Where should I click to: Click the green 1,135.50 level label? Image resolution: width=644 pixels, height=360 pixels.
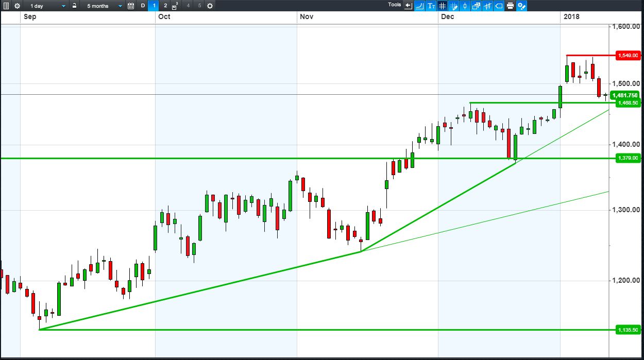[628, 330]
